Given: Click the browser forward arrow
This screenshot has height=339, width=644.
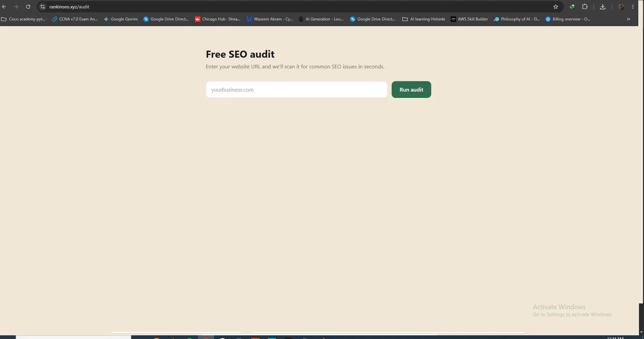Looking at the screenshot, I should [16, 7].
